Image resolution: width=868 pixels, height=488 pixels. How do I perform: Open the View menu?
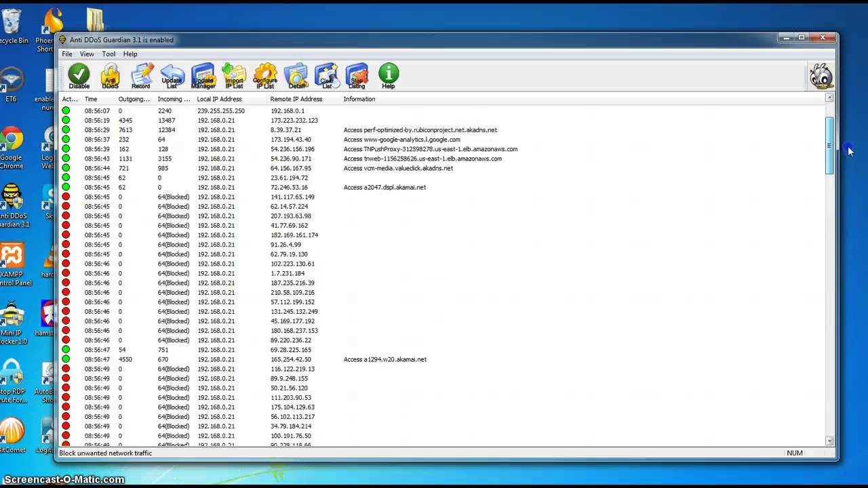(x=87, y=54)
